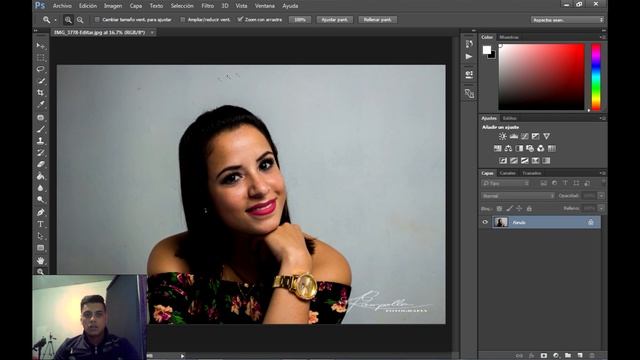Select the Clone Stamp tool

pos(40,141)
